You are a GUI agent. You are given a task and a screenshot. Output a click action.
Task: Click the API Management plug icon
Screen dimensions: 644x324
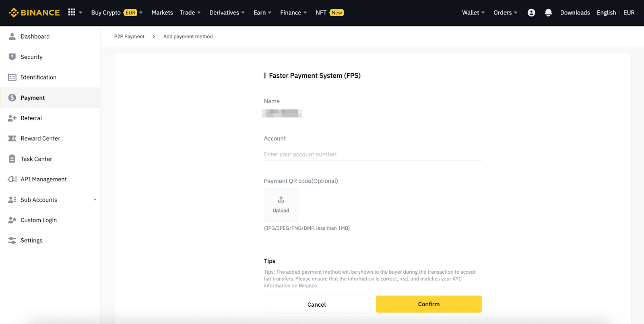pyautogui.click(x=12, y=180)
